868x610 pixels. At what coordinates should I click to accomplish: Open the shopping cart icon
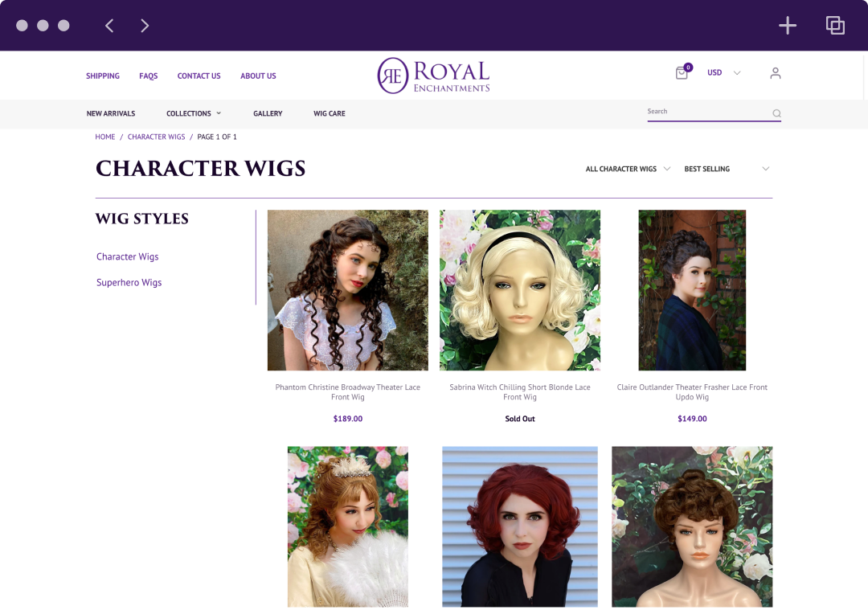tap(682, 72)
